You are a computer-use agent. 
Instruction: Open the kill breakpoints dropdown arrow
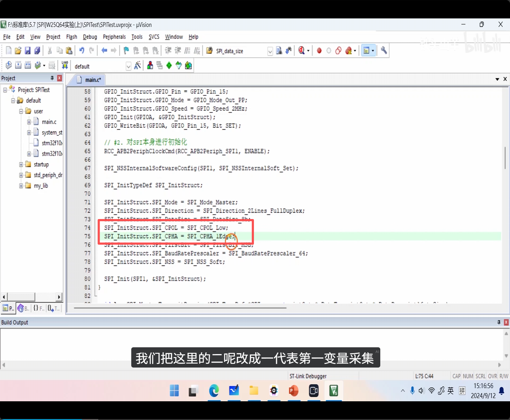(x=355, y=51)
